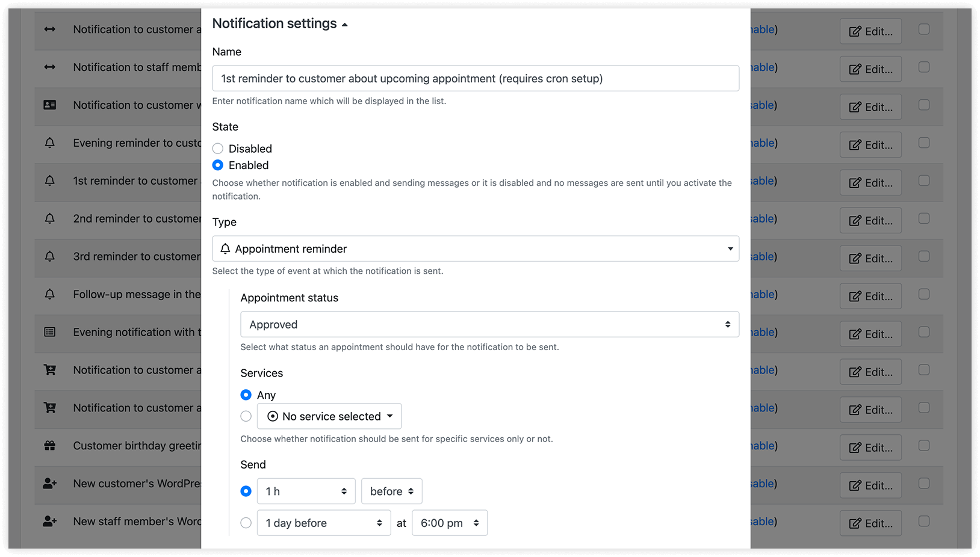Image resolution: width=980 pixels, height=557 pixels.
Task: Click state link in Evening reminder row
Action: 763,143
